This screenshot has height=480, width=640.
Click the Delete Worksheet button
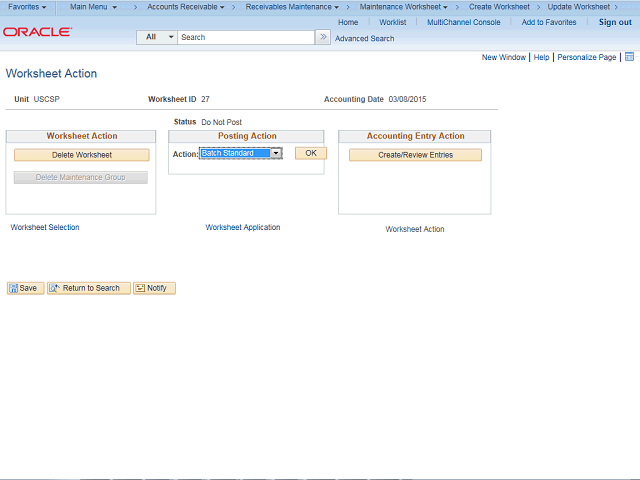(82, 155)
